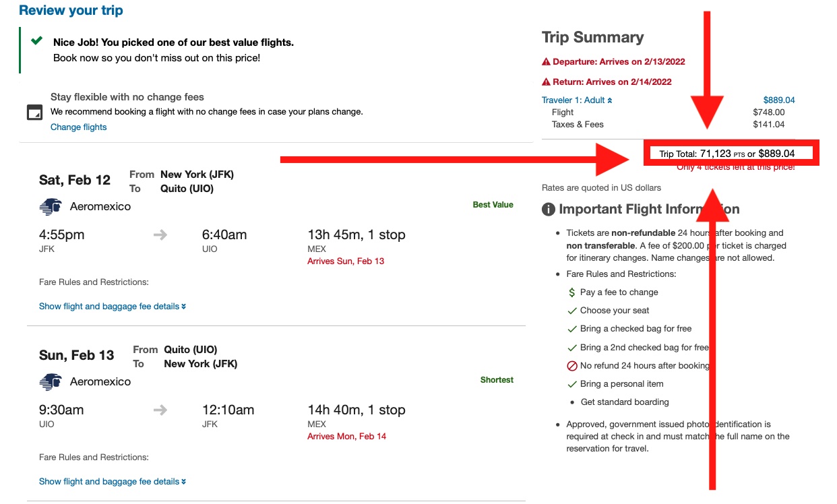Screen dimensions: 837x504
Task: Expand flight and baggage details for Feb 13
Action: (112, 482)
